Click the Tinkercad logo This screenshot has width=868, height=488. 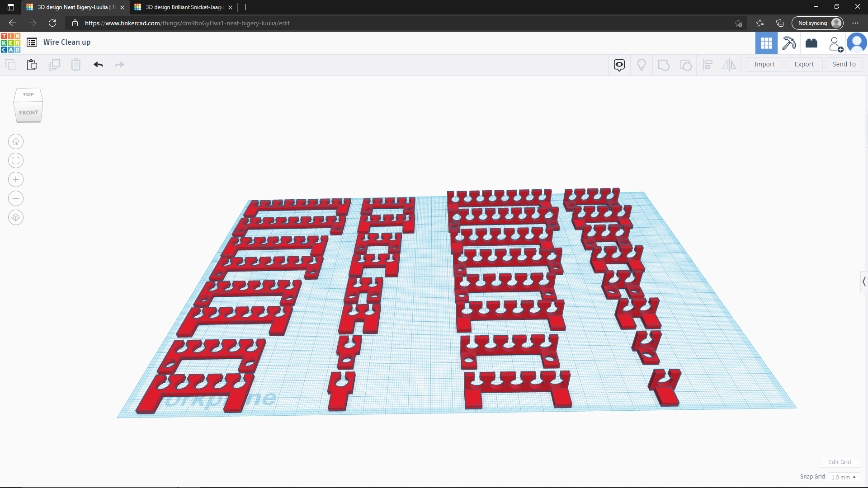[10, 42]
